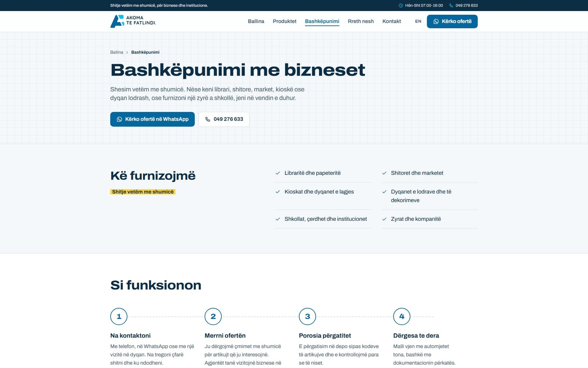
Task: Click the checkmark beside Shkollat, çerdhet dhe institucionet
Action: [x=278, y=219]
